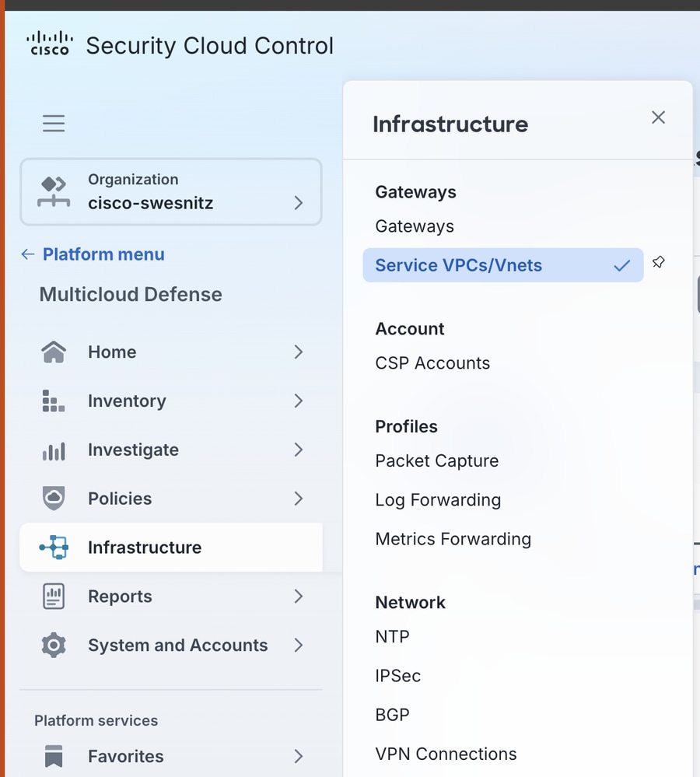
Task: Click the Network section heading
Action: tap(410, 603)
